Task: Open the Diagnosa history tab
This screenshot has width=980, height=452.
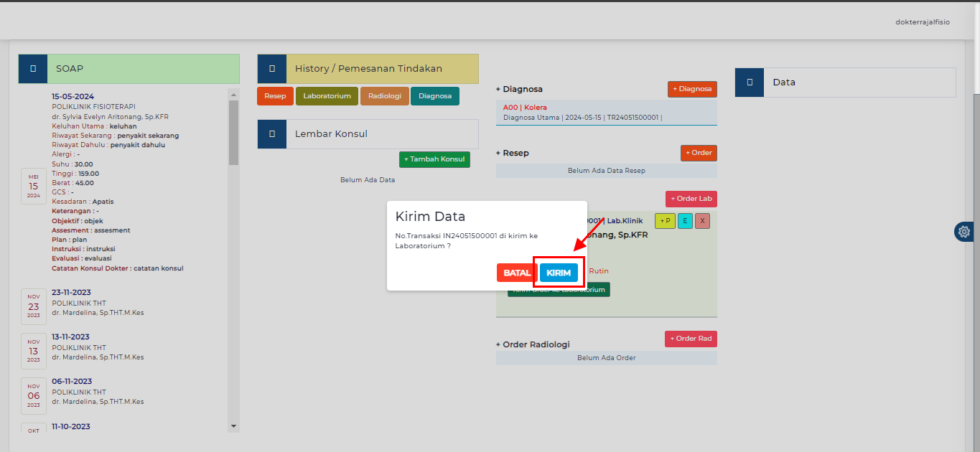Action: (434, 95)
